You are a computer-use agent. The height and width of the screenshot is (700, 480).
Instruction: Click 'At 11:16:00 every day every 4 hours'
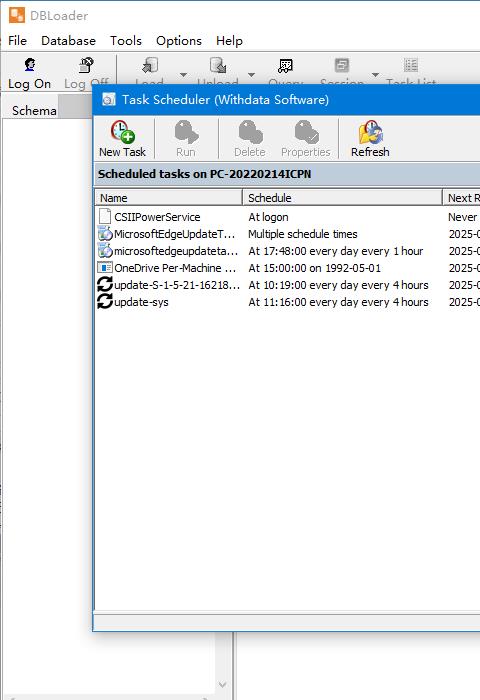(x=338, y=302)
